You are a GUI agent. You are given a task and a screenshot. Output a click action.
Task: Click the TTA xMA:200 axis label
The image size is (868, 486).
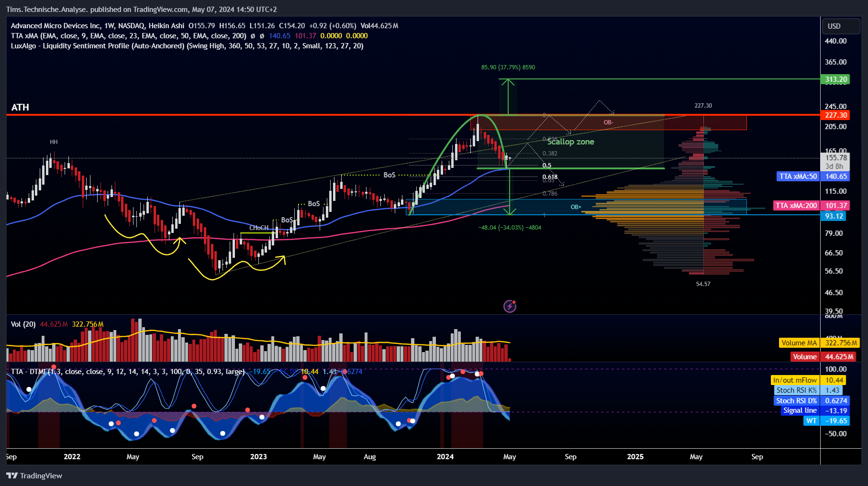coord(796,206)
